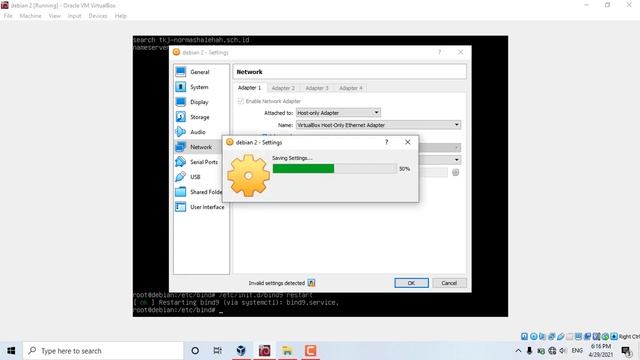Open the File menu
Image resolution: width=640 pixels, height=360 pixels.
[x=8, y=16]
